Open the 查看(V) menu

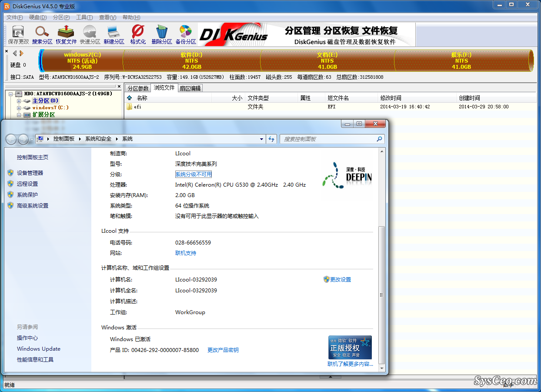[x=108, y=17]
